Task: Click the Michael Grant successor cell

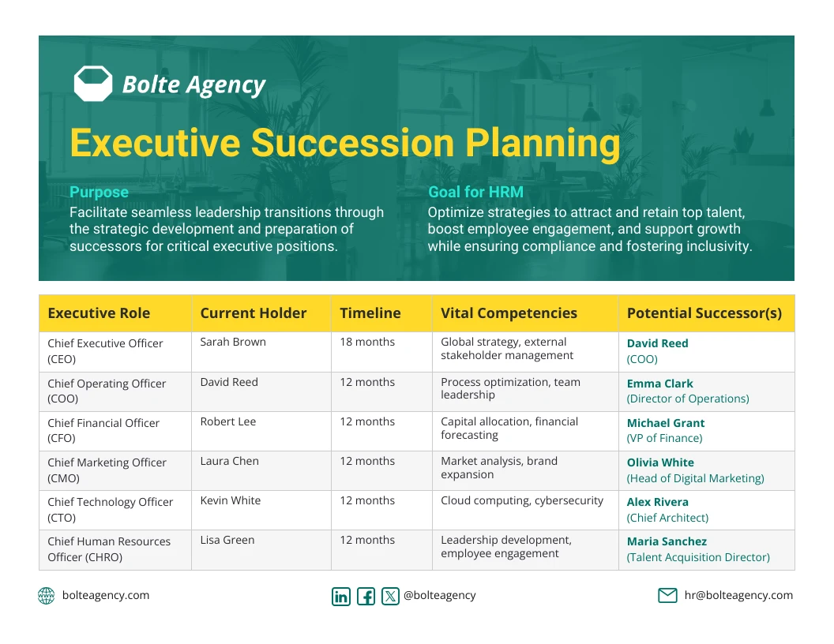Action: [707, 431]
